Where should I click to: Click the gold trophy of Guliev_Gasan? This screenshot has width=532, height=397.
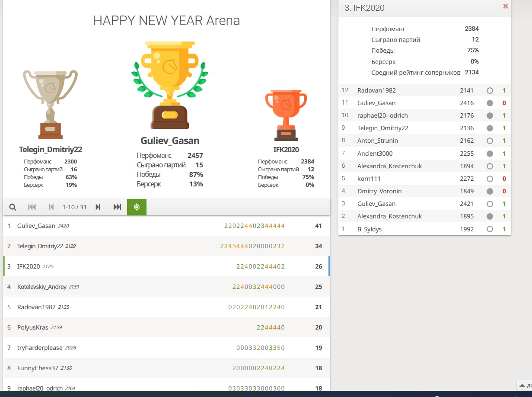click(x=169, y=84)
